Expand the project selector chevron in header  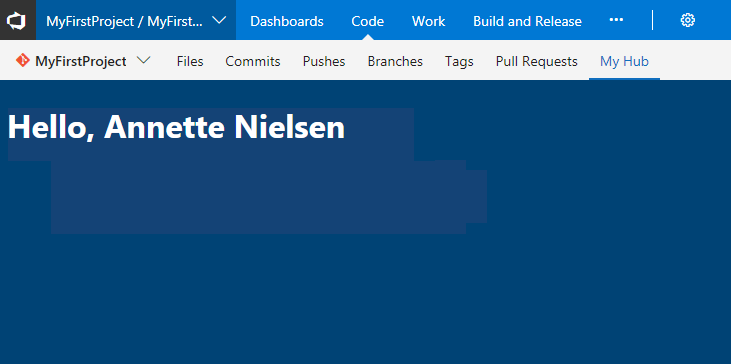pyautogui.click(x=219, y=21)
